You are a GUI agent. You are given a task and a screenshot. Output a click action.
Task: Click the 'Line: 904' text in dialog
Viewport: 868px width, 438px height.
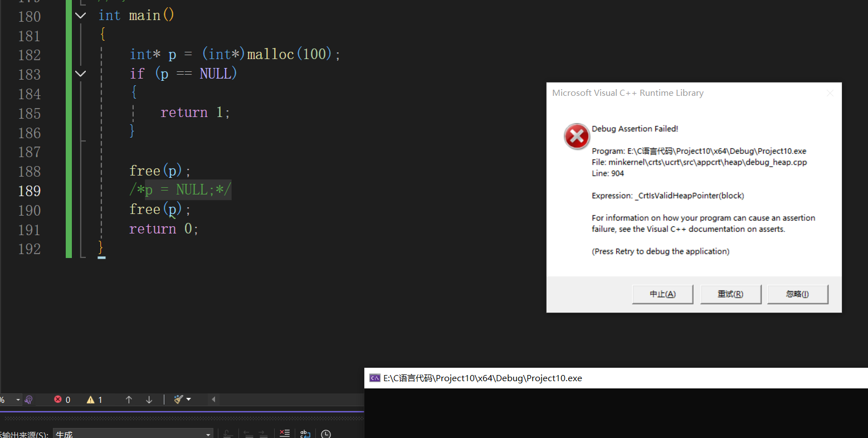[x=608, y=173]
